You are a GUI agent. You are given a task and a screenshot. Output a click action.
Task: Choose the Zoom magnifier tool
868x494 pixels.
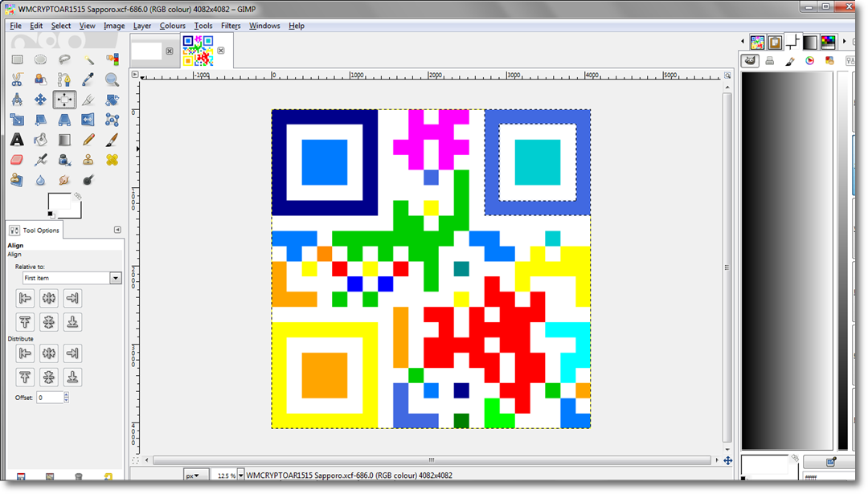(x=112, y=80)
